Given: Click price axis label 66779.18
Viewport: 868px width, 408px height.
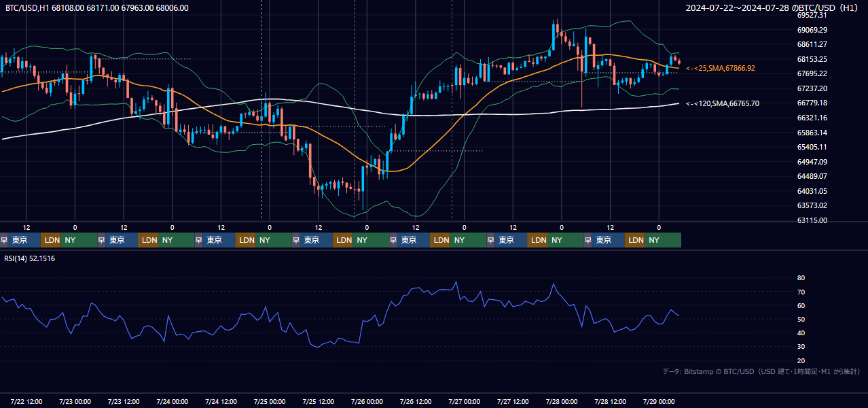Looking at the screenshot, I should pos(812,103).
